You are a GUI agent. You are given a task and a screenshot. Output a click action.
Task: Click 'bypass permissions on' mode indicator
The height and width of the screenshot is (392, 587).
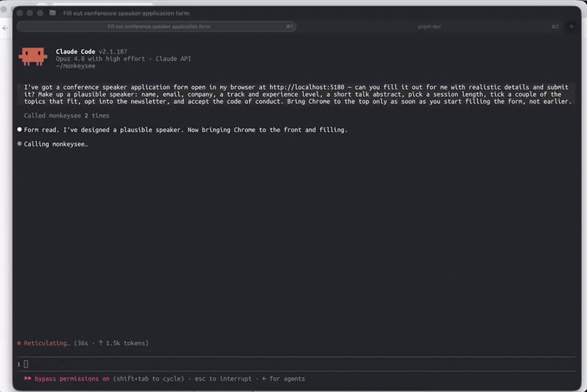(x=72, y=379)
